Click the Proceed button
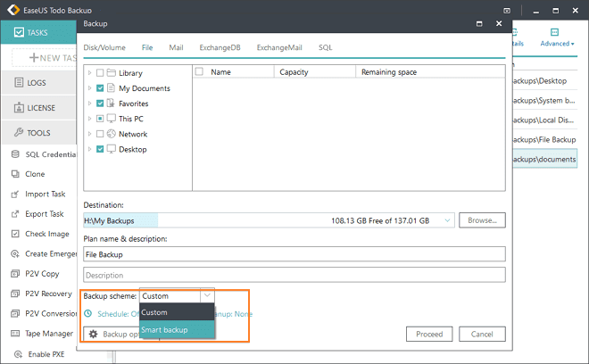This screenshot has width=589, height=364. [429, 334]
